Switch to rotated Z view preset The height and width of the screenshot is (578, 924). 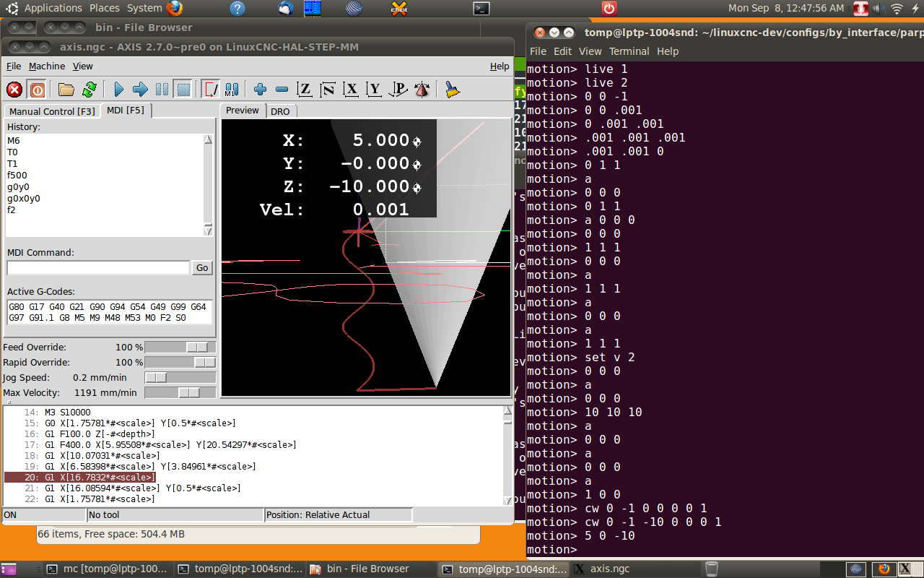click(328, 90)
